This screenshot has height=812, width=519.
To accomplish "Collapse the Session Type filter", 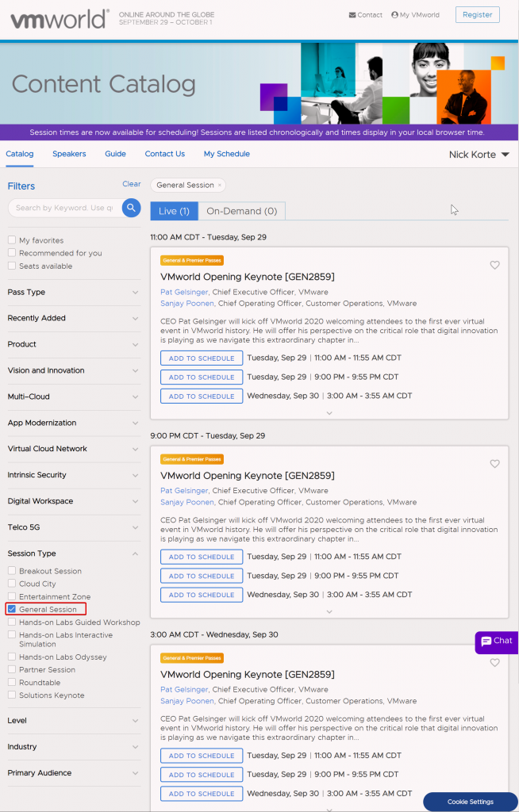I will coord(74,553).
